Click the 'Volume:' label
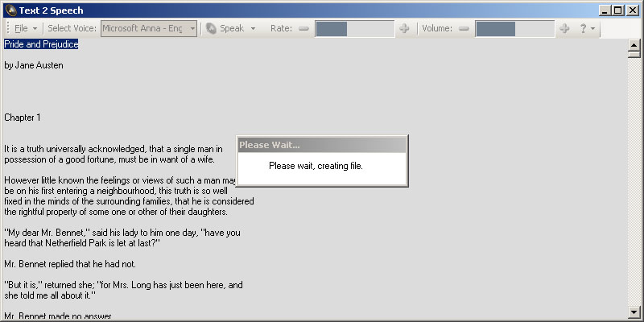 437,28
